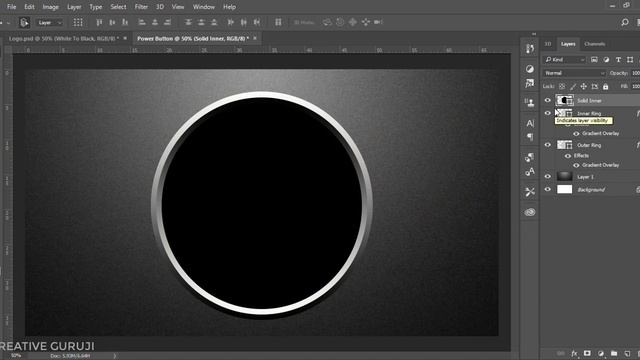Viewport: 640px width, 360px height.
Task: Add a layer mask button
Action: point(587,353)
